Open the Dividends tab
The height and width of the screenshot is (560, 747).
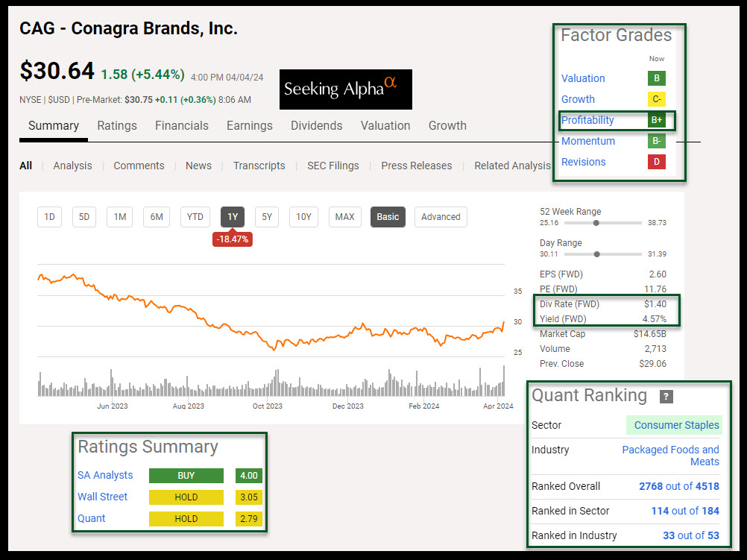(316, 126)
